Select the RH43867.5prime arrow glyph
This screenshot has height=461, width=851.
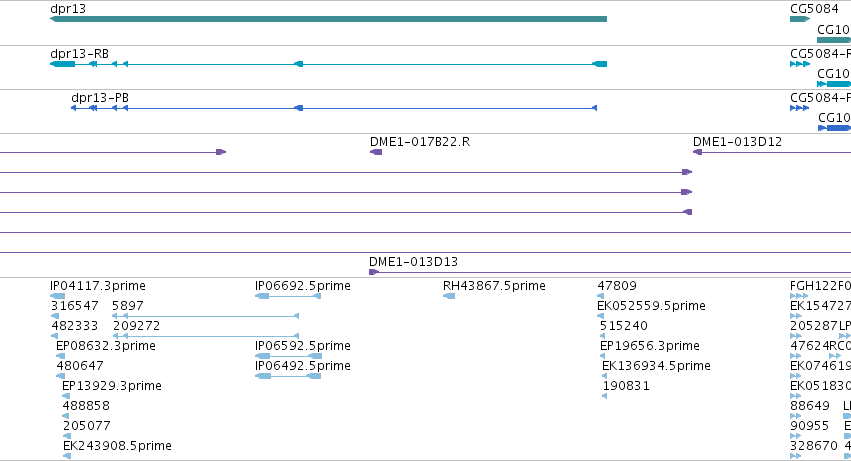coord(449,296)
